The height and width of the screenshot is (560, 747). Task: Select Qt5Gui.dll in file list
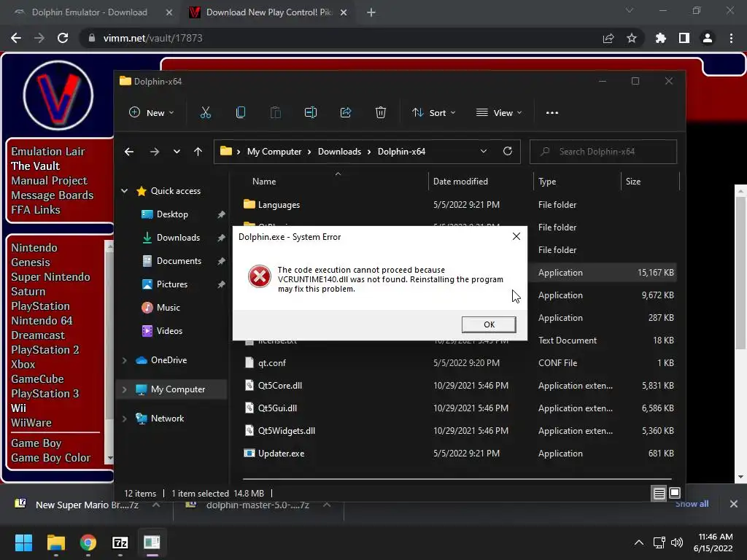pyautogui.click(x=277, y=408)
